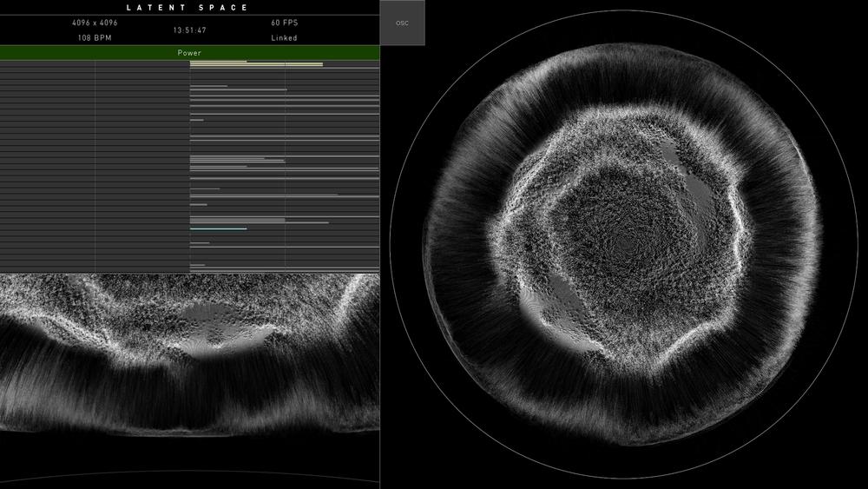Click the Linked status label
The image size is (868, 489).
click(x=284, y=38)
